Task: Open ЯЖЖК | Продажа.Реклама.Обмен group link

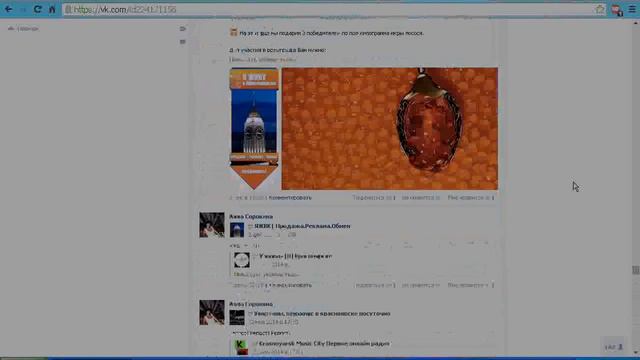Action: coord(302,226)
